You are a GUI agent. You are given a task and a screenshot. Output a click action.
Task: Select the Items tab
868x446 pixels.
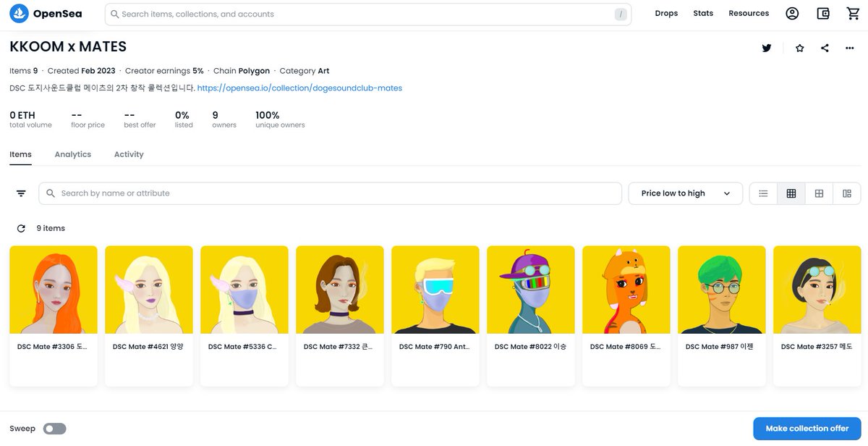click(x=20, y=154)
